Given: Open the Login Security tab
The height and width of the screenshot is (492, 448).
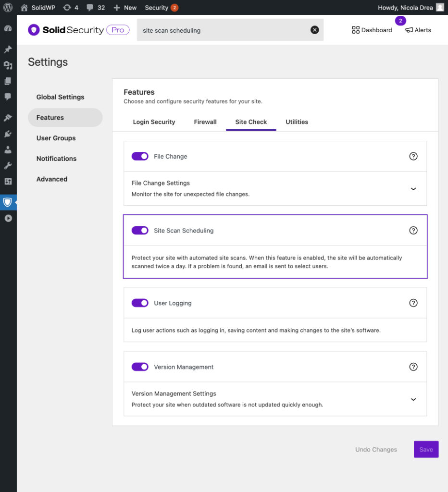Looking at the screenshot, I should 154,122.
